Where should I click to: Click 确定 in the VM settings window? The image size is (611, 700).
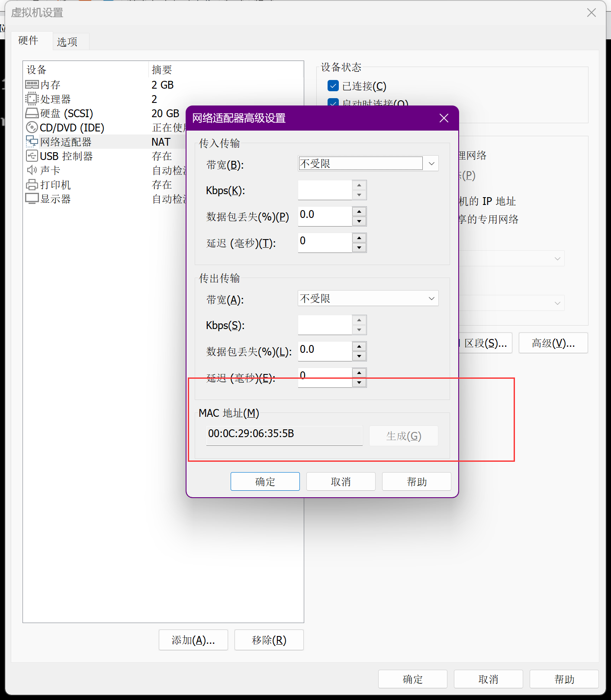click(x=413, y=679)
